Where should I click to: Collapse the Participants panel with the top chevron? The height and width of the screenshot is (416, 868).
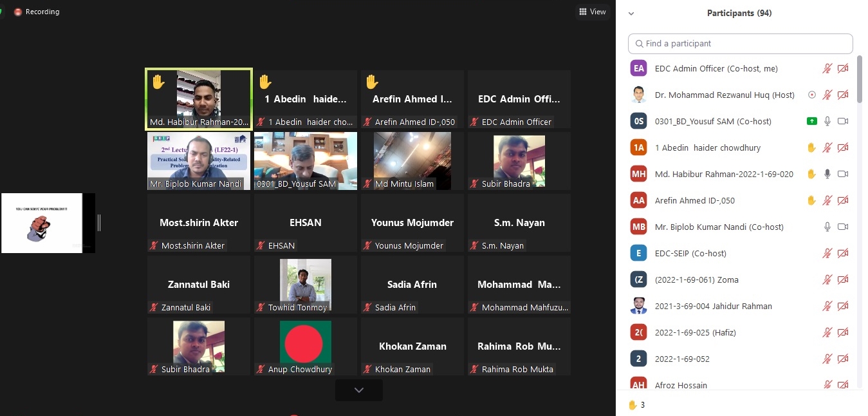point(631,14)
